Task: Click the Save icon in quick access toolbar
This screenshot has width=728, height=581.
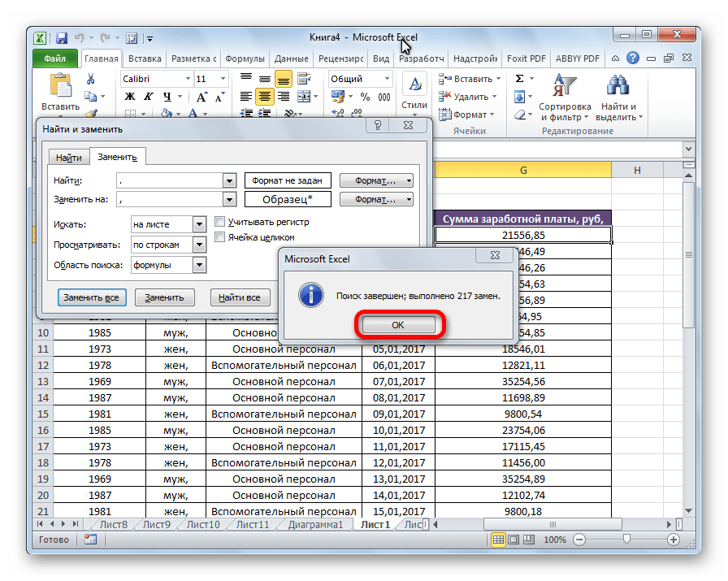Action: tap(61, 38)
